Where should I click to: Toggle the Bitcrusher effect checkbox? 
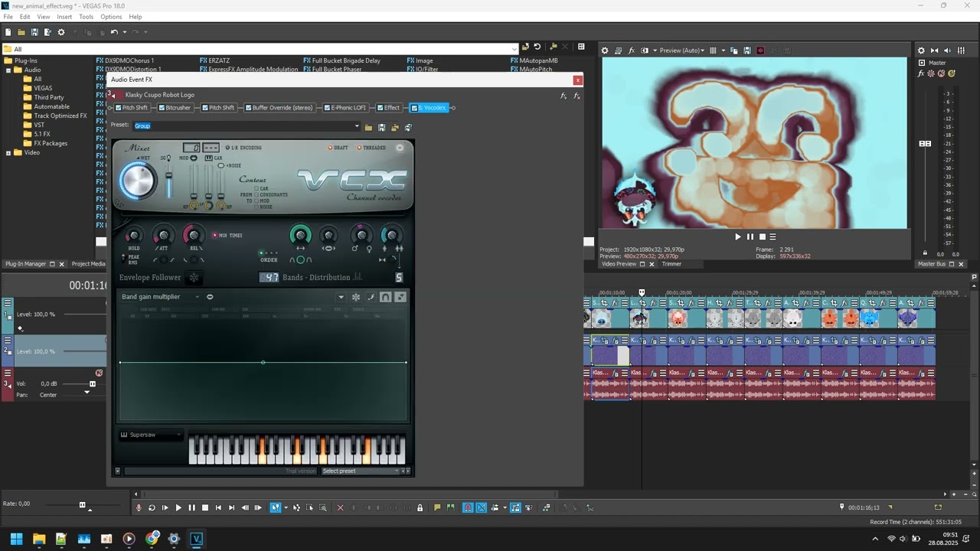click(x=162, y=108)
